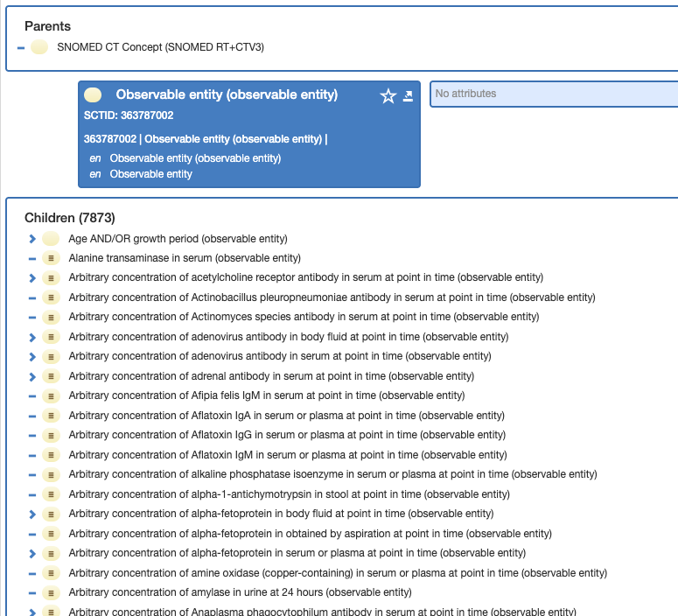This screenshot has height=616, width=678.
Task: Click the icon for Age AND/OR growth period
Action: coord(51,238)
